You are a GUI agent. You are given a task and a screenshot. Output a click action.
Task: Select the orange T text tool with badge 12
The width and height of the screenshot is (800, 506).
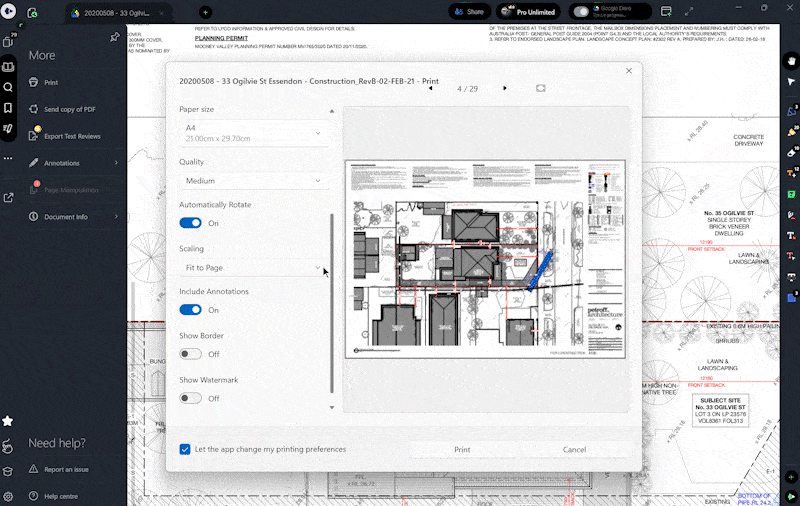click(791, 173)
